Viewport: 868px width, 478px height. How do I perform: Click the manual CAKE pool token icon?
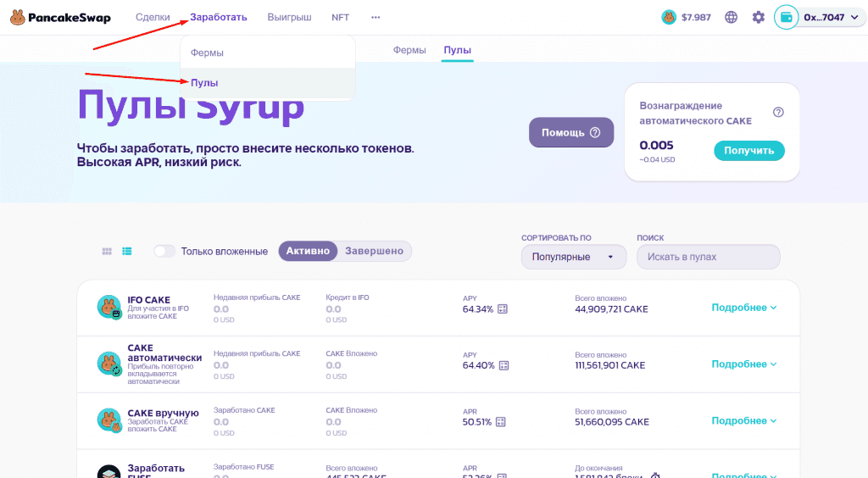pos(109,420)
